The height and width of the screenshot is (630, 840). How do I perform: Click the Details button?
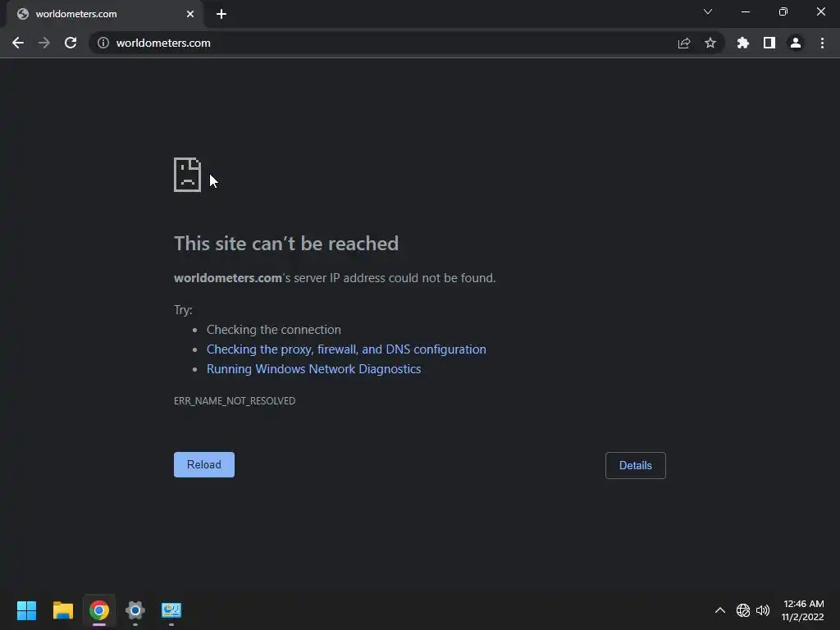636,466
